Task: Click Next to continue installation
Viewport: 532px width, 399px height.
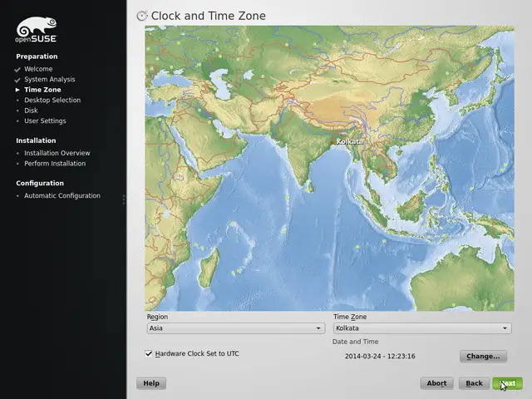Action: coord(508,383)
